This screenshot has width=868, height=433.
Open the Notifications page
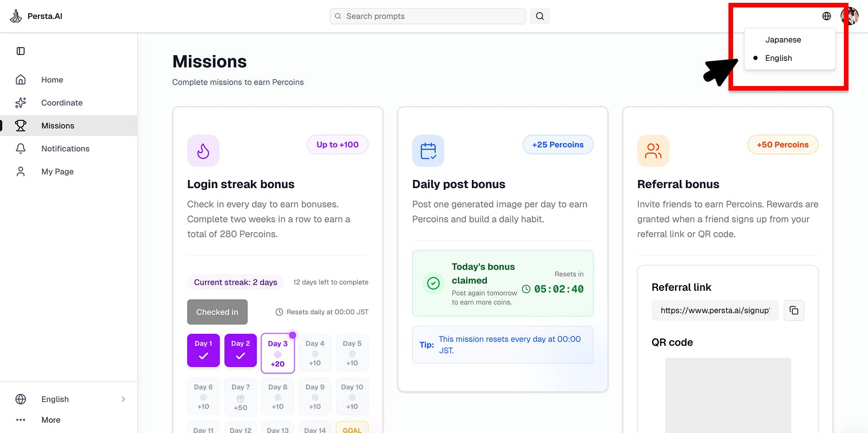[x=65, y=149]
